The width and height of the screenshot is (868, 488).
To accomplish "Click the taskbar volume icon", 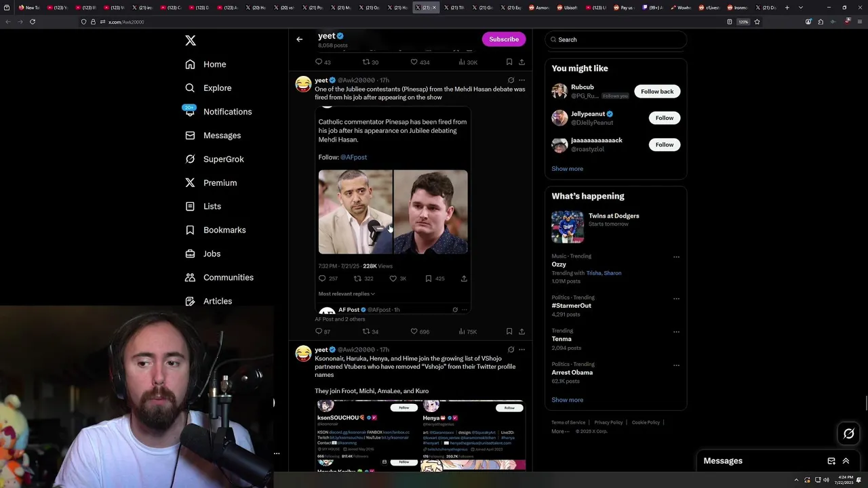I will click(826, 480).
